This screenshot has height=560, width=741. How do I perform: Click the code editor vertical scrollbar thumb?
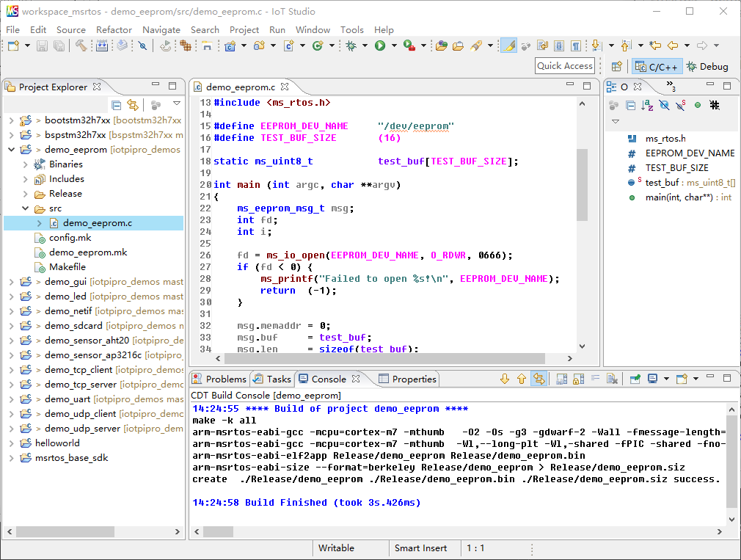click(582, 183)
